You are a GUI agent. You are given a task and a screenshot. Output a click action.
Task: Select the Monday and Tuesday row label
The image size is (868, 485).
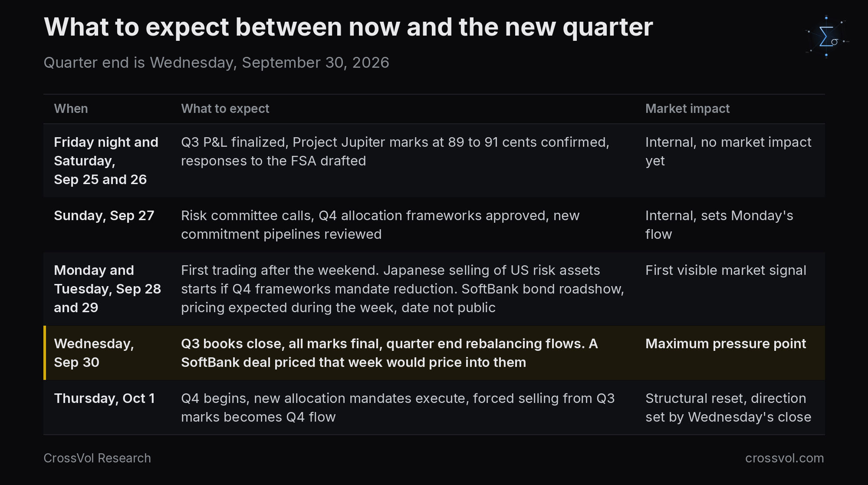coord(107,289)
